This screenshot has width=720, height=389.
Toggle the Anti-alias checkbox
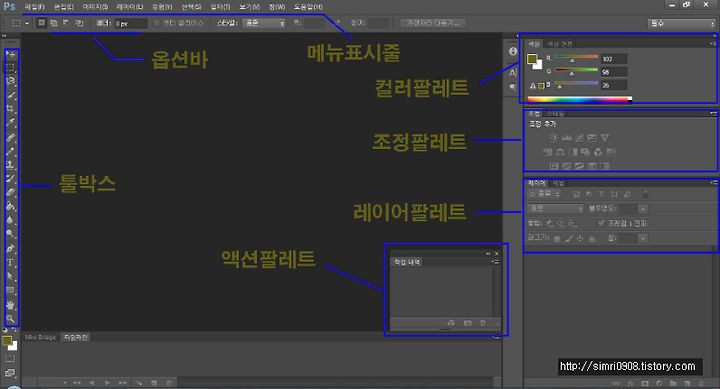157,23
